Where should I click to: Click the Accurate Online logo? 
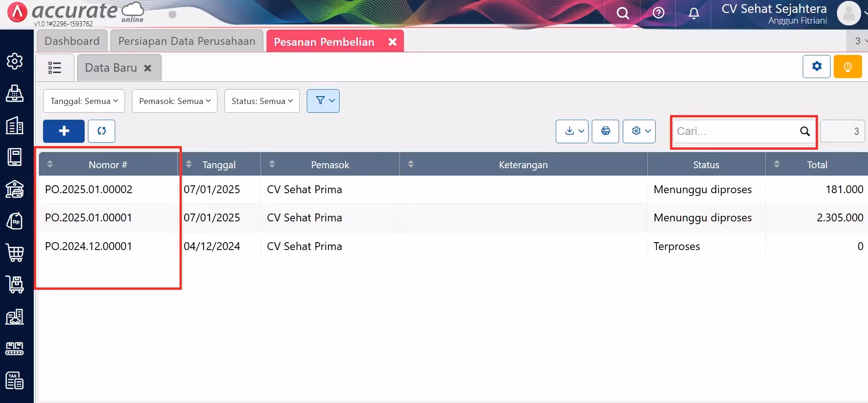(76, 13)
